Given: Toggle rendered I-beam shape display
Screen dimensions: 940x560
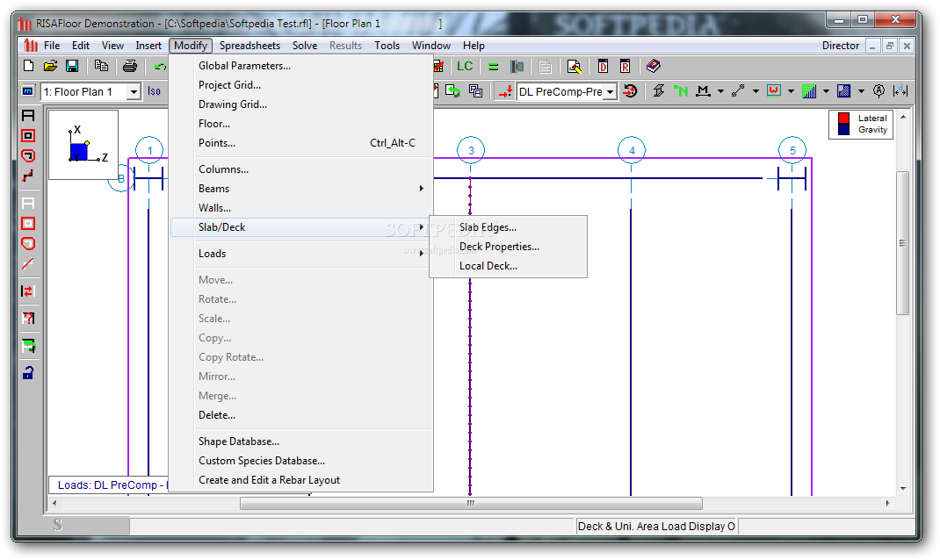Looking at the screenshot, I should click(x=658, y=91).
